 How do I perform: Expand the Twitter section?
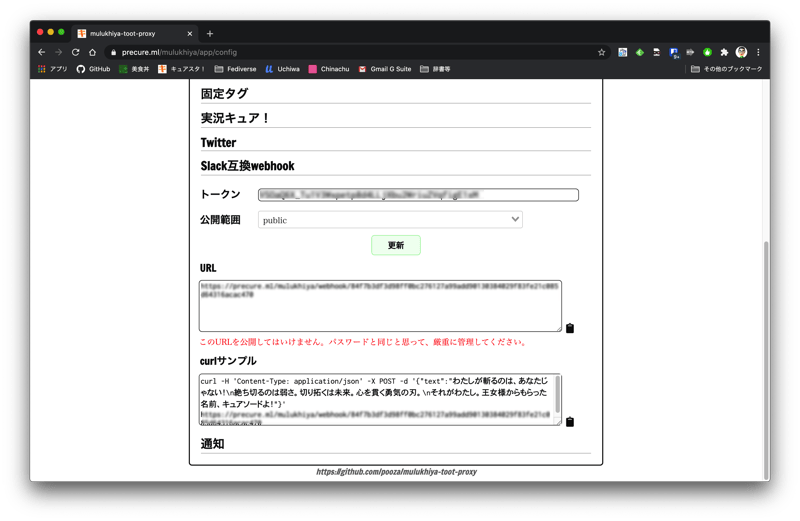point(218,143)
